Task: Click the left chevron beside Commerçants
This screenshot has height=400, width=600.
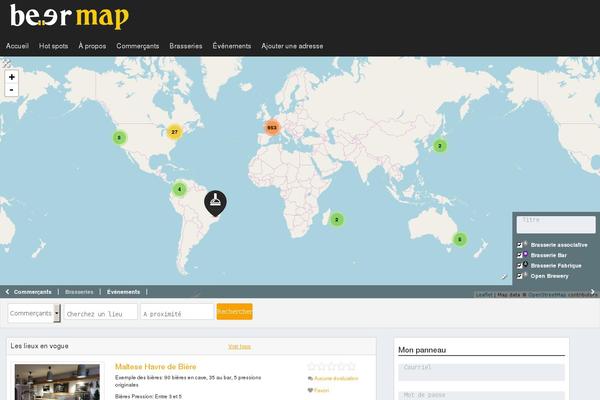Action: point(7,292)
